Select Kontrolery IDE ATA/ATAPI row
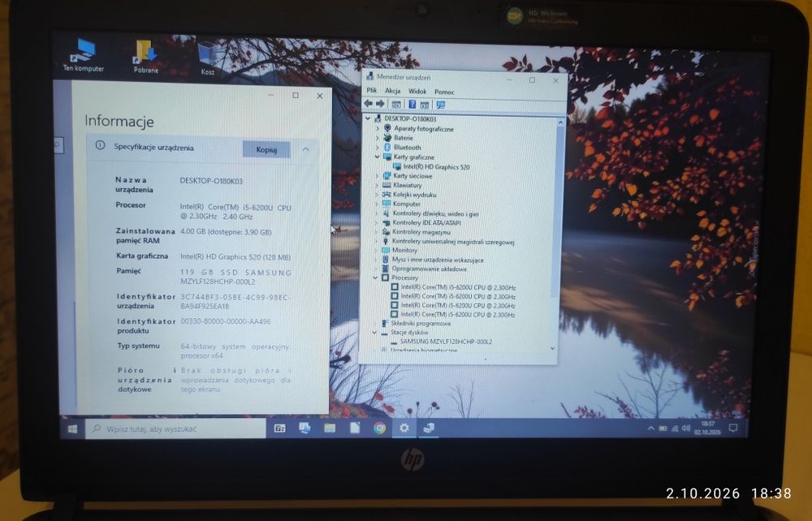 click(x=421, y=222)
